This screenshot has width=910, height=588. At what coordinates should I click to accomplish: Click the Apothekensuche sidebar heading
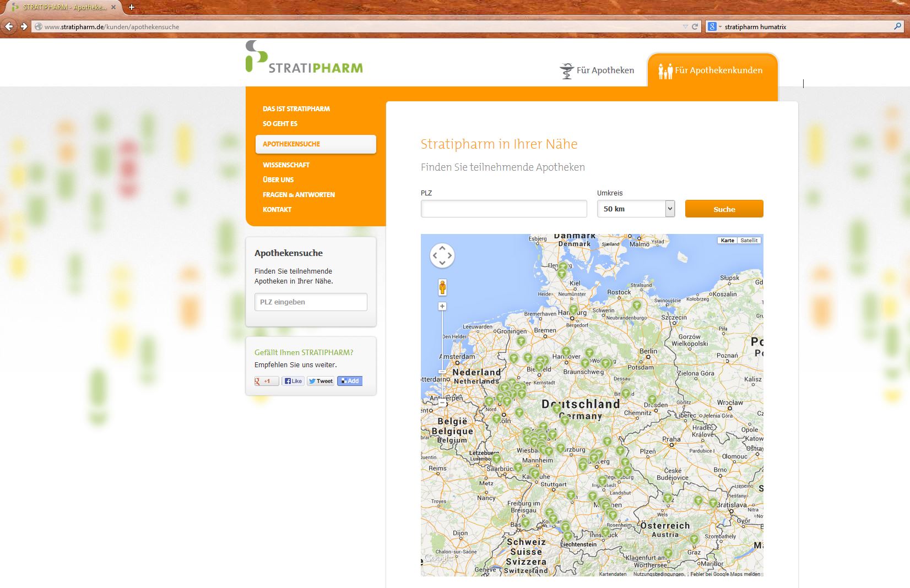click(x=289, y=253)
